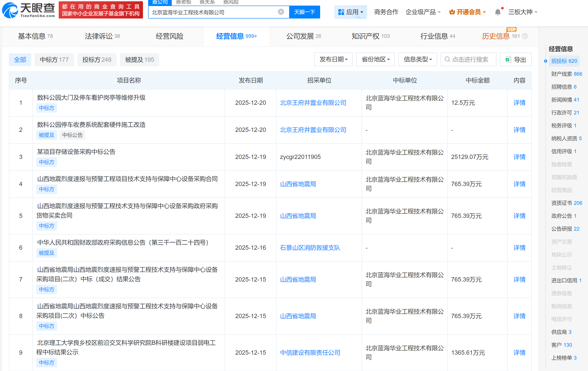Open the 信息类型 dropdown

pyautogui.click(x=417, y=59)
